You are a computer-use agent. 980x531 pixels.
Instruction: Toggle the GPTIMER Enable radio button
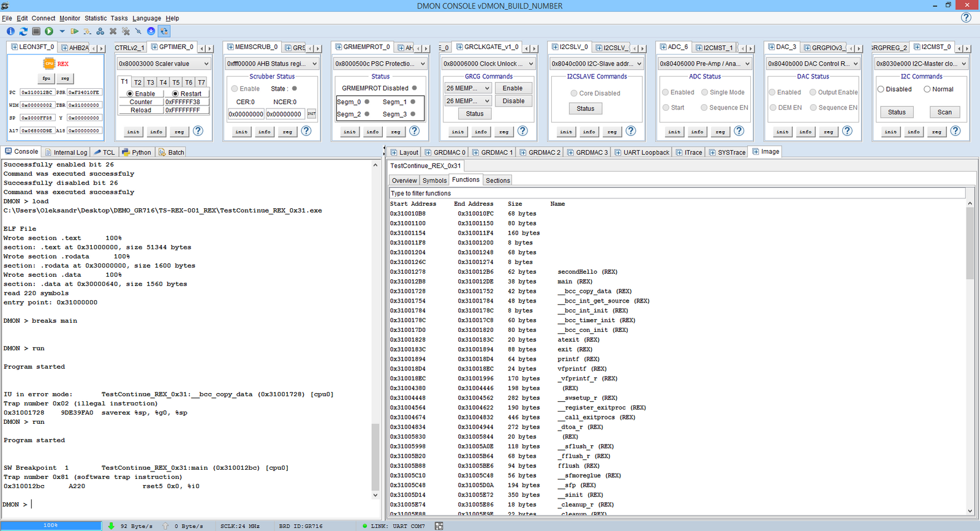tap(130, 94)
